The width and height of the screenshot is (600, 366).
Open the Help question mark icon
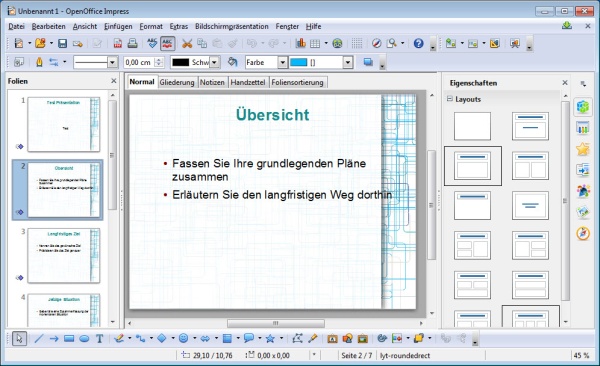point(418,43)
